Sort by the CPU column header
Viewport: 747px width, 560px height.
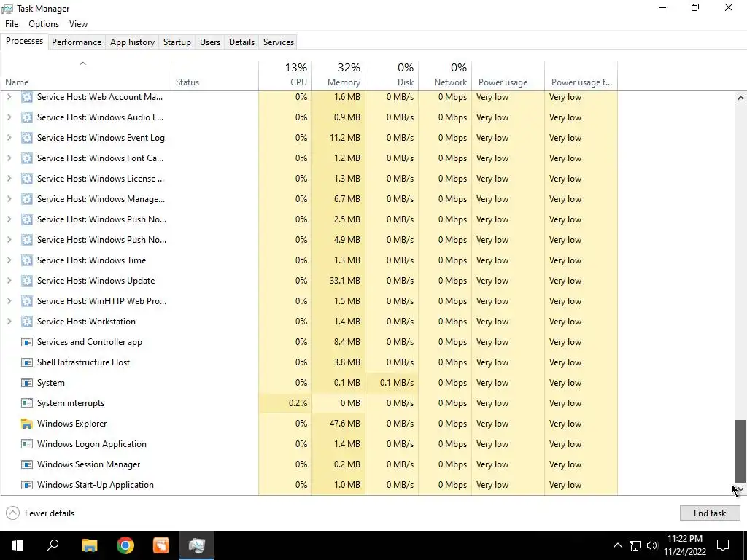point(285,75)
